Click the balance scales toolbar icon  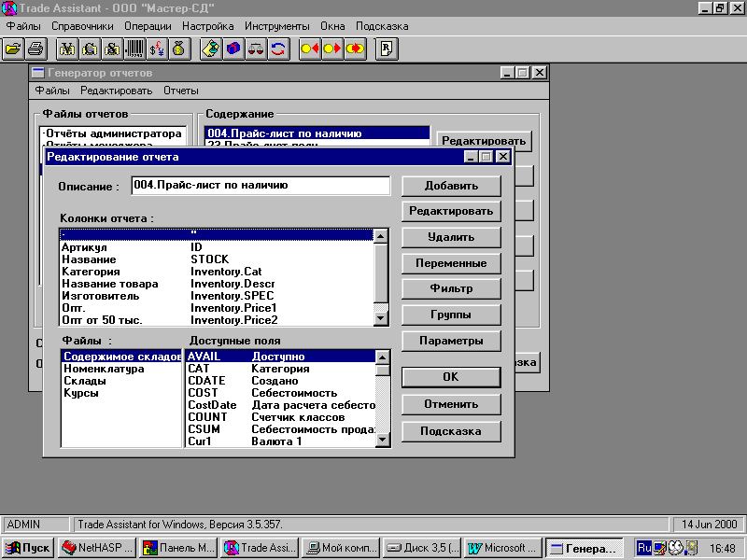click(x=256, y=48)
